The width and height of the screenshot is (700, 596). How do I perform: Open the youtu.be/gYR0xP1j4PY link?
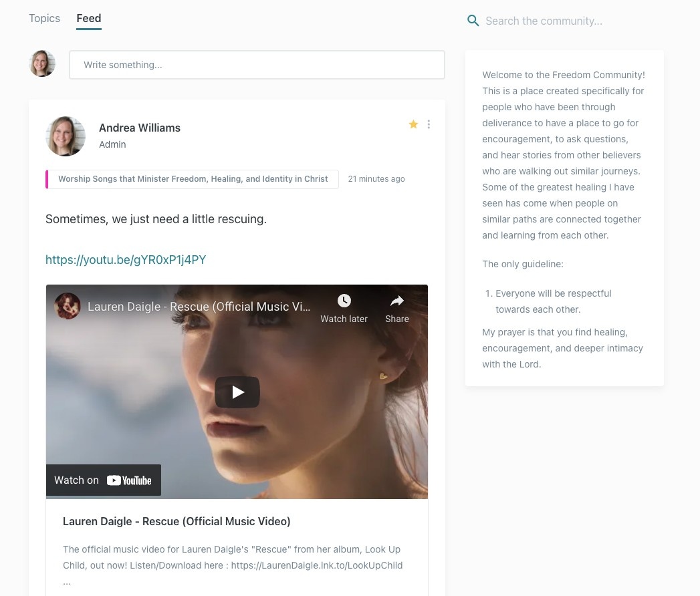(x=126, y=260)
